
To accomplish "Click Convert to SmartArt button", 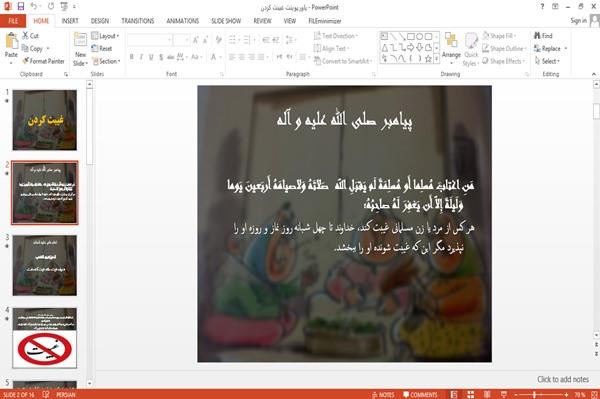I will pyautogui.click(x=343, y=61).
